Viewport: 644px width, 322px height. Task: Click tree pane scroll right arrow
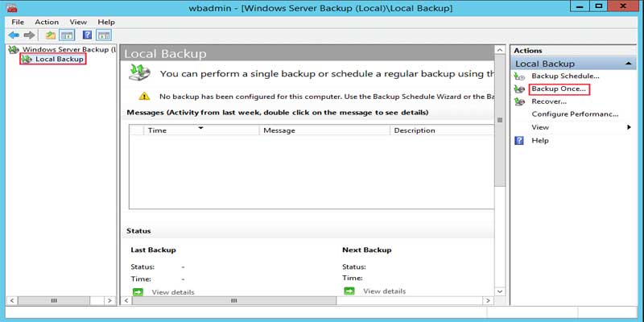109,300
